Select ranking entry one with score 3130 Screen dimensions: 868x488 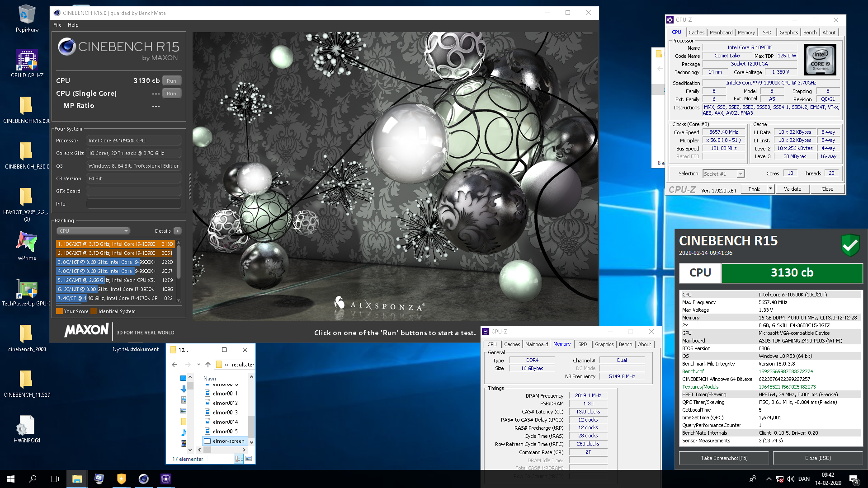click(115, 244)
